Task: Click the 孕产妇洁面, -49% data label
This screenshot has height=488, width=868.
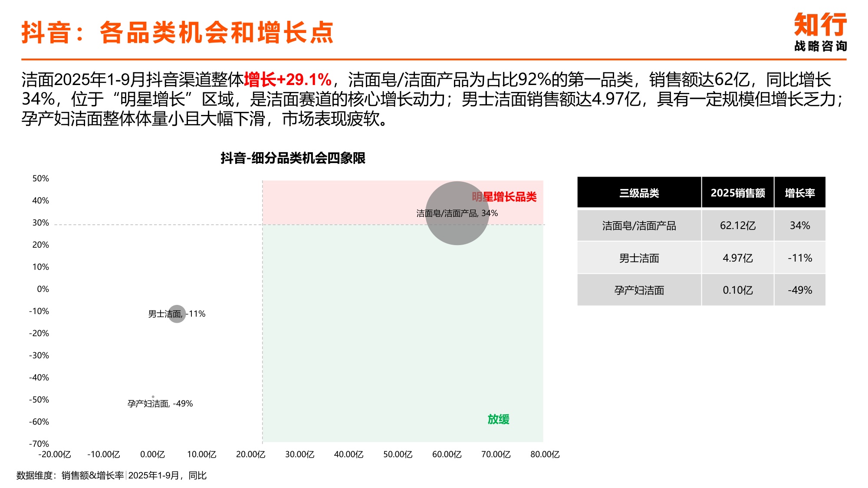Action: [x=160, y=403]
